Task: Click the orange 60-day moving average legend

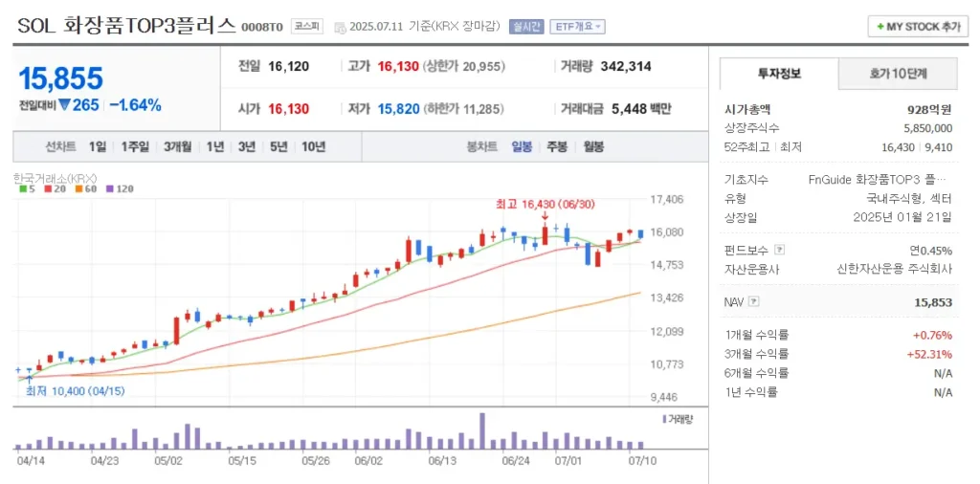Action: point(85,189)
